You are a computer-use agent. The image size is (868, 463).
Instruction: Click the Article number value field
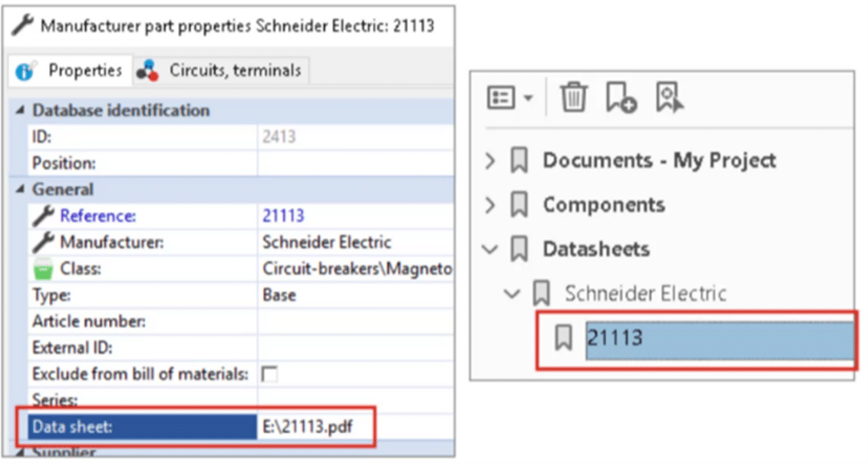point(353,322)
